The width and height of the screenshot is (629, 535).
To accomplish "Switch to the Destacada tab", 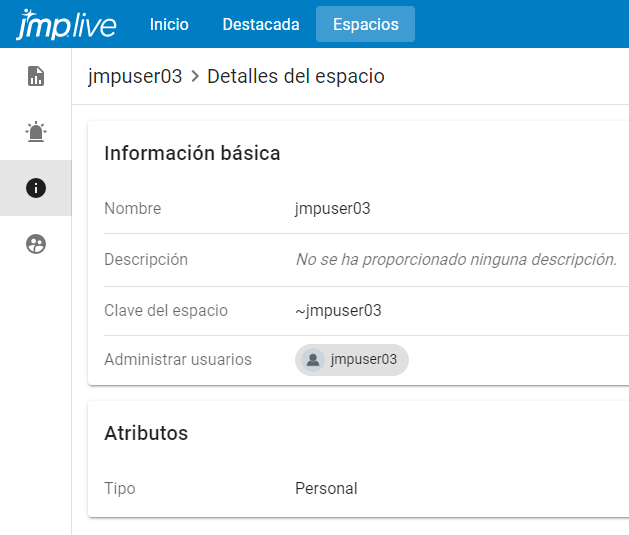I will (x=261, y=24).
